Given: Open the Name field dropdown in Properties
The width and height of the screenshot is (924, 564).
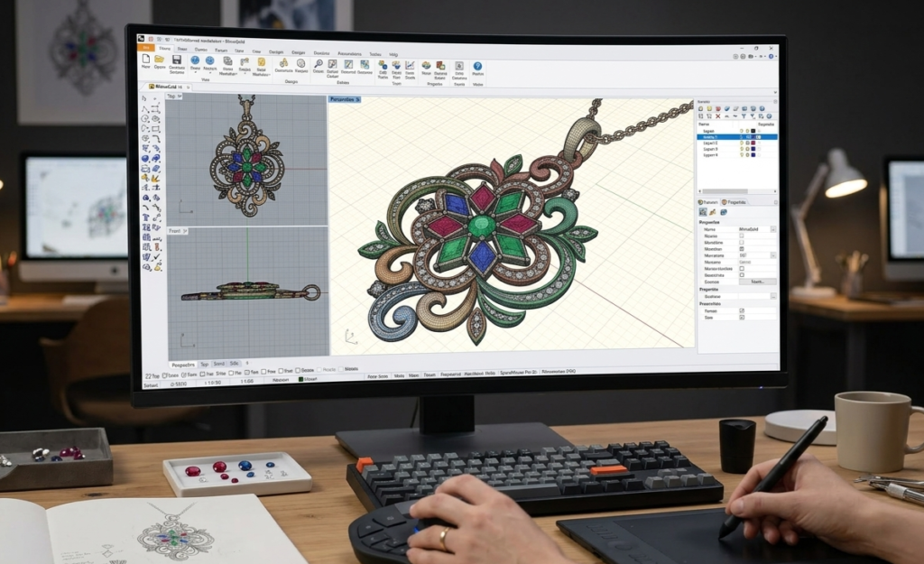Looking at the screenshot, I should (772, 230).
